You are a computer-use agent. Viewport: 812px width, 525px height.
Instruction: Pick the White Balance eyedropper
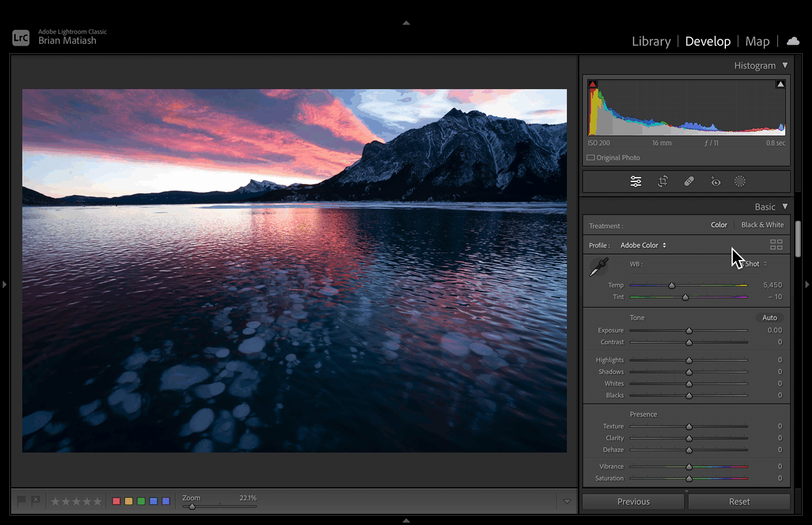pos(598,267)
